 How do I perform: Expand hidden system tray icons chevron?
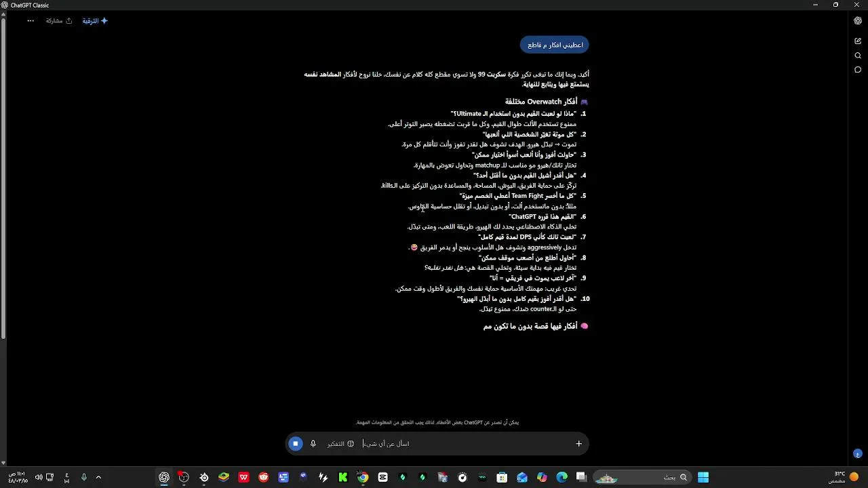[x=98, y=477]
